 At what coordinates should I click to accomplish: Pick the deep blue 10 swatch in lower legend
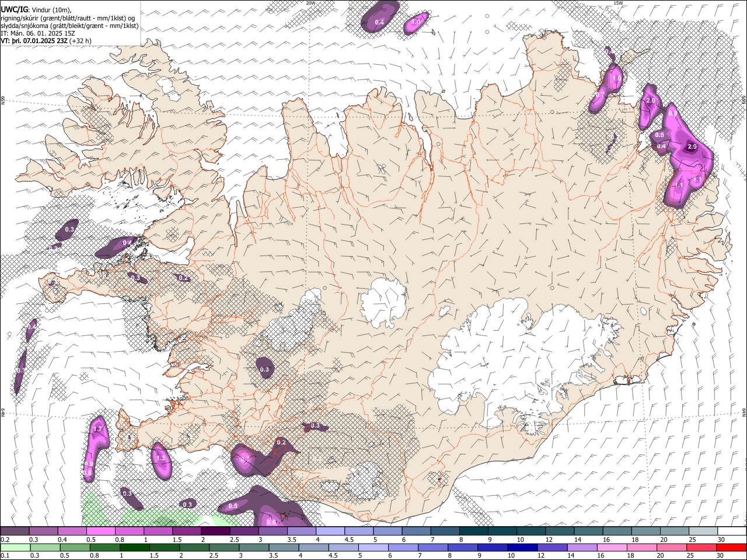click(521, 548)
